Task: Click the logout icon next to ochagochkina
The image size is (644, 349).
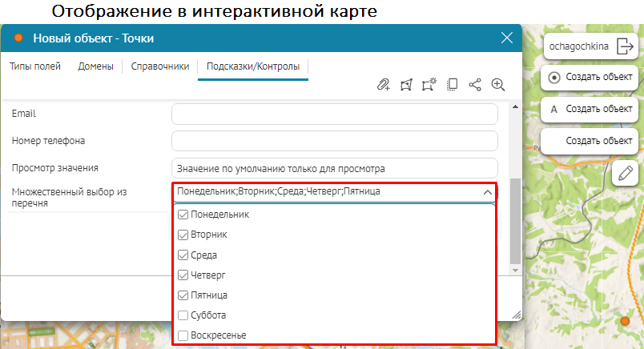Action: (625, 47)
